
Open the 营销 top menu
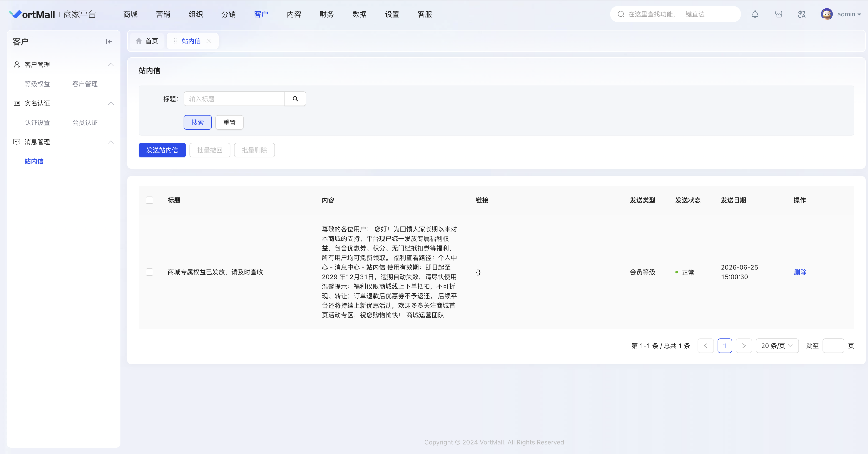click(x=163, y=14)
